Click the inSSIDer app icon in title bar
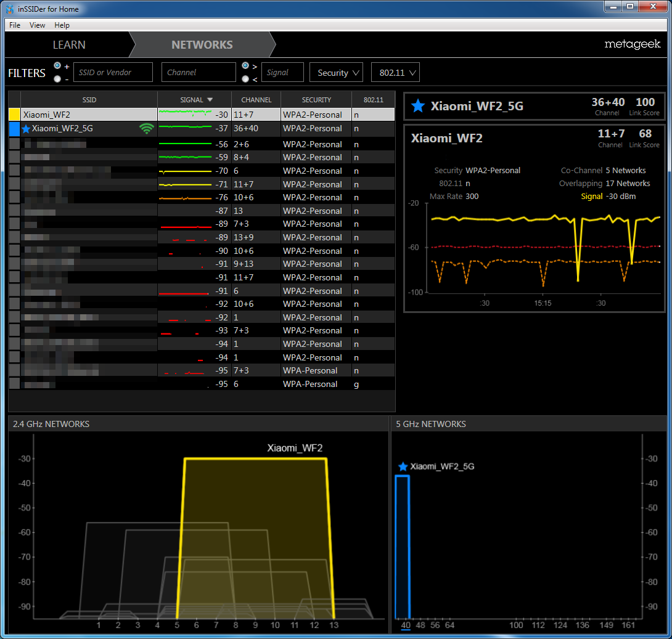 [x=9, y=9]
